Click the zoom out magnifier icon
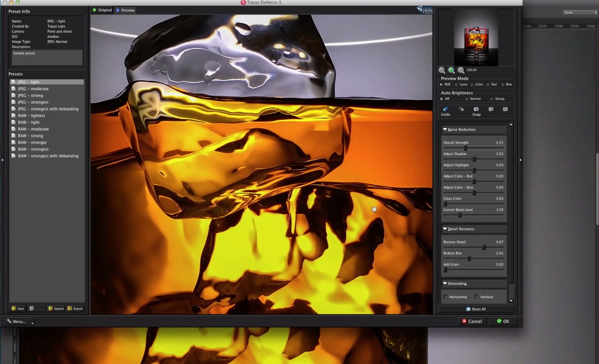The width and height of the screenshot is (599, 364). click(x=441, y=70)
